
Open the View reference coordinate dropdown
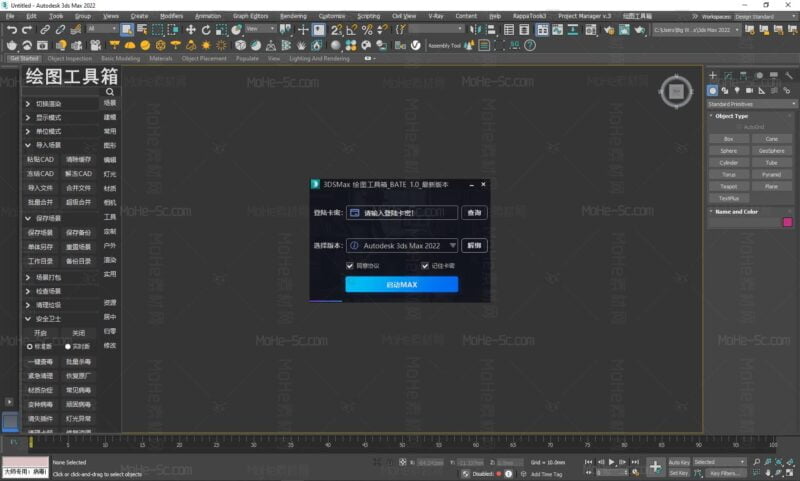point(260,29)
